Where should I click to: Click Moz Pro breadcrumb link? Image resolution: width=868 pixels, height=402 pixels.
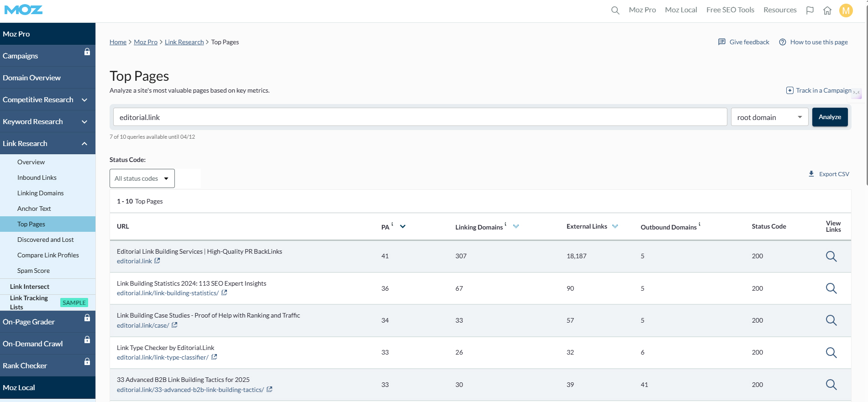[146, 42]
